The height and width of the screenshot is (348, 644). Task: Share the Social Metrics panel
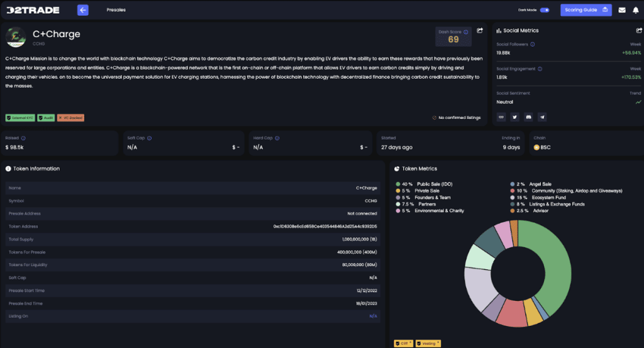pyautogui.click(x=639, y=30)
